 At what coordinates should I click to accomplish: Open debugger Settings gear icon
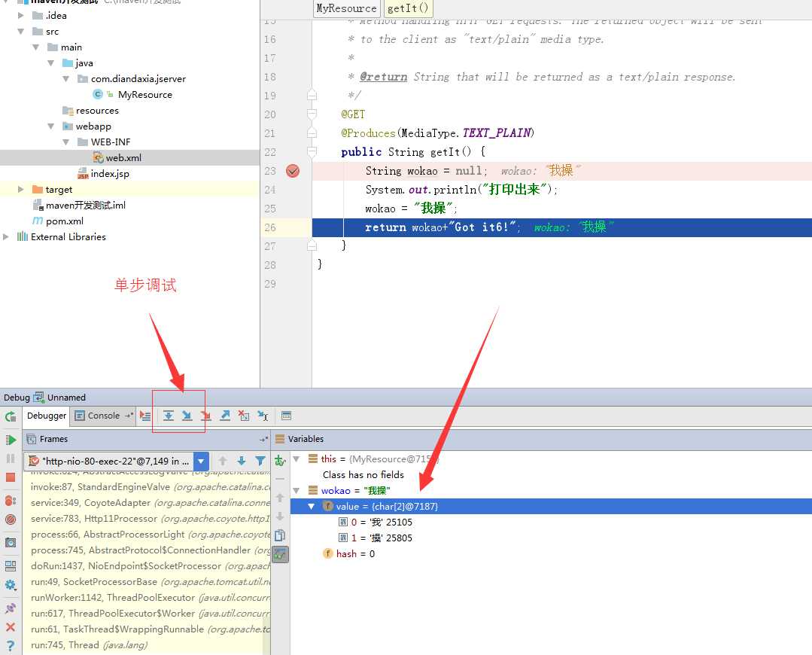11,585
